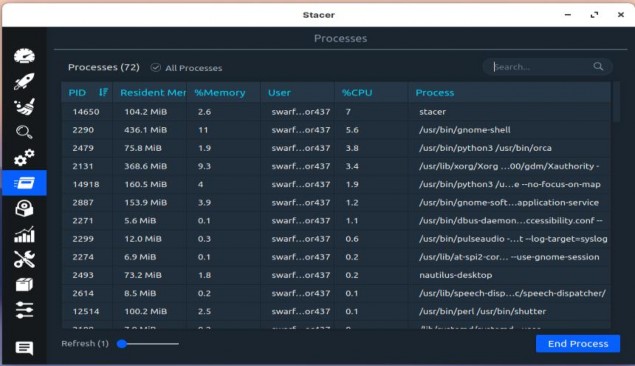
Task: Select the dbus-daemon accessibility.conf process
Action: pyautogui.click(x=336, y=221)
